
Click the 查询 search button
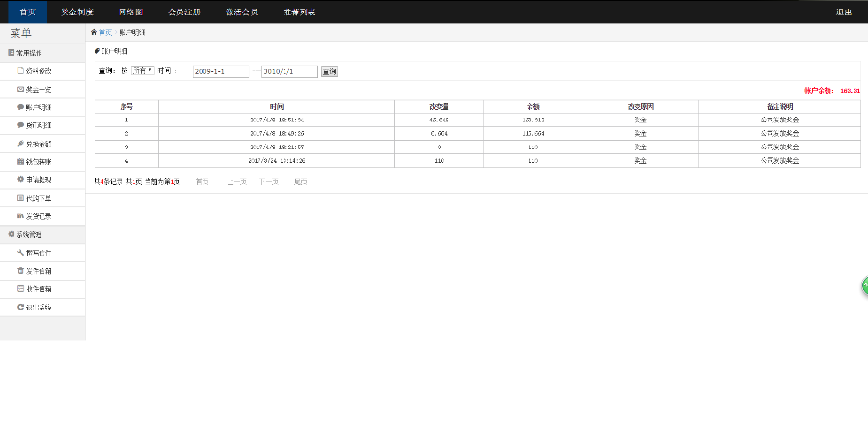[330, 71]
